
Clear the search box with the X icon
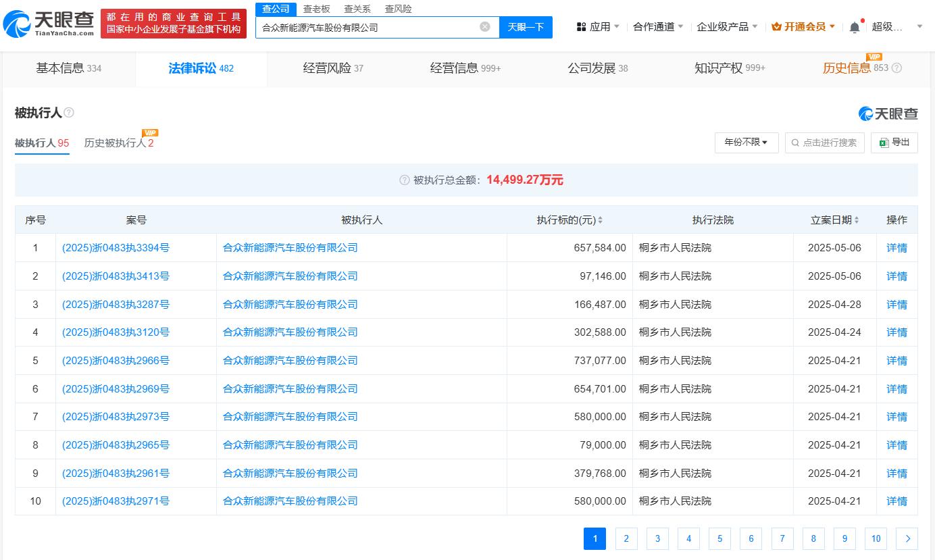(485, 27)
